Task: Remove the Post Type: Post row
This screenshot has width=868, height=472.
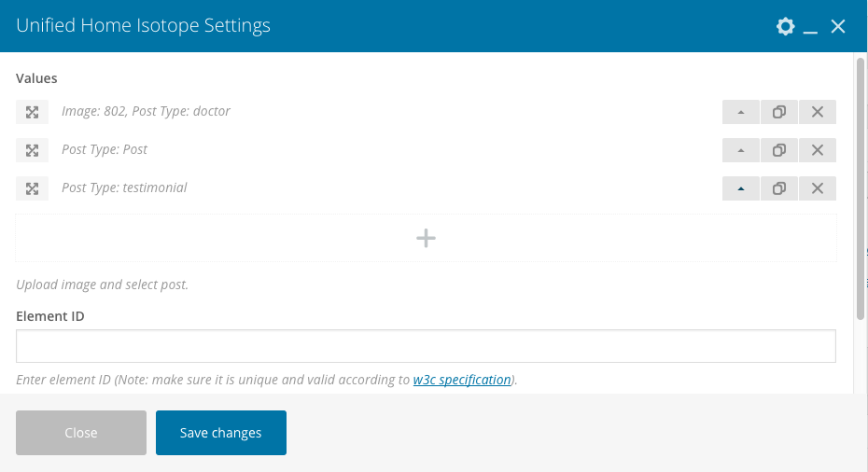Action: [x=817, y=150]
